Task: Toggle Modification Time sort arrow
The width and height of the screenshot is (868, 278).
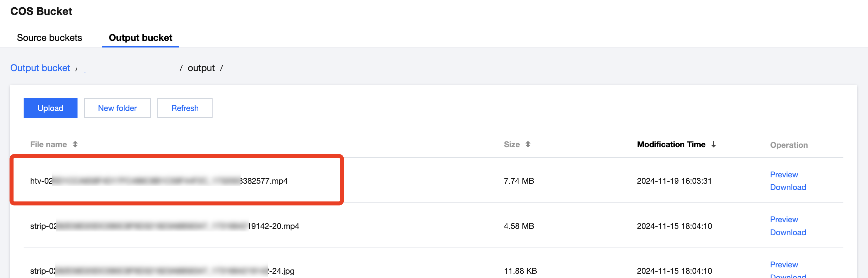Action: pyautogui.click(x=713, y=144)
